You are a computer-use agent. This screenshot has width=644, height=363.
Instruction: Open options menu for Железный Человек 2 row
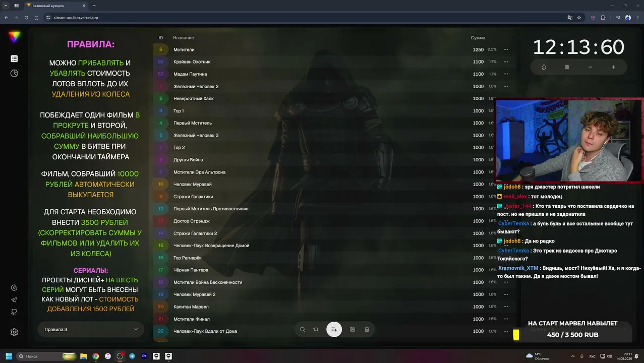[x=506, y=86]
